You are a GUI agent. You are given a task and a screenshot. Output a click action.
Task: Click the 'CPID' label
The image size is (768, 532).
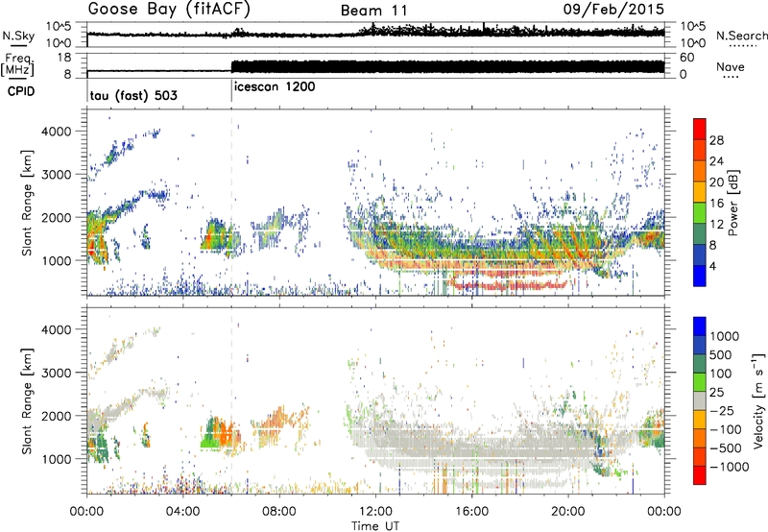pyautogui.click(x=21, y=91)
